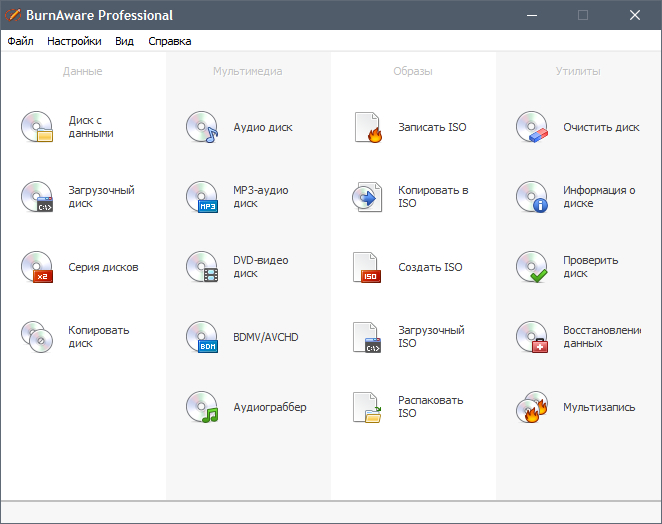Open the Распаковать ISO folder icon
Viewport: 662px width, 524px height.
pyautogui.click(x=366, y=407)
